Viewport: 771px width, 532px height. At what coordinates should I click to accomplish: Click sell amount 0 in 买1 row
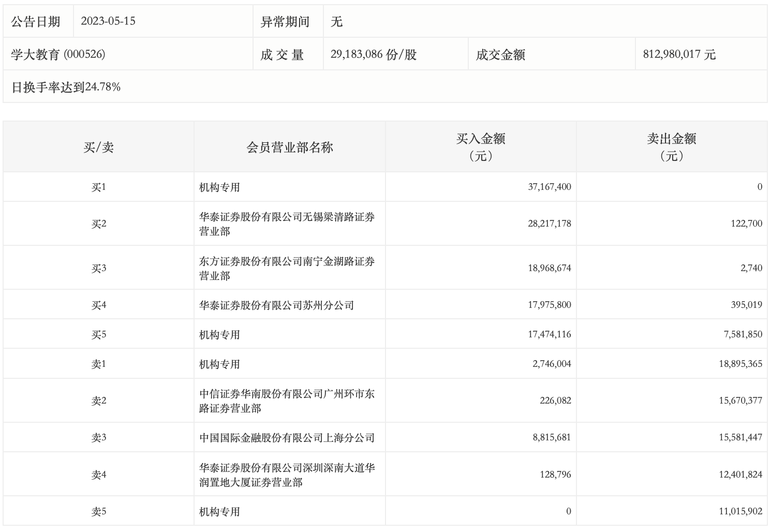pos(760,187)
